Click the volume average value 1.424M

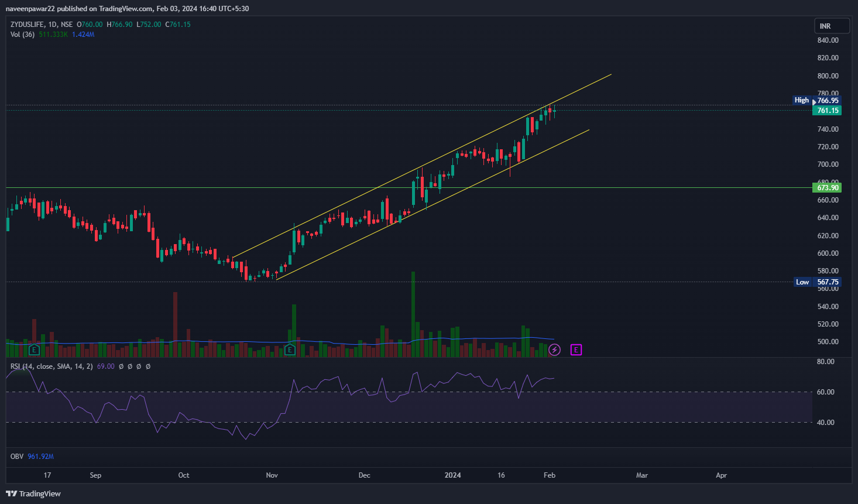point(83,35)
